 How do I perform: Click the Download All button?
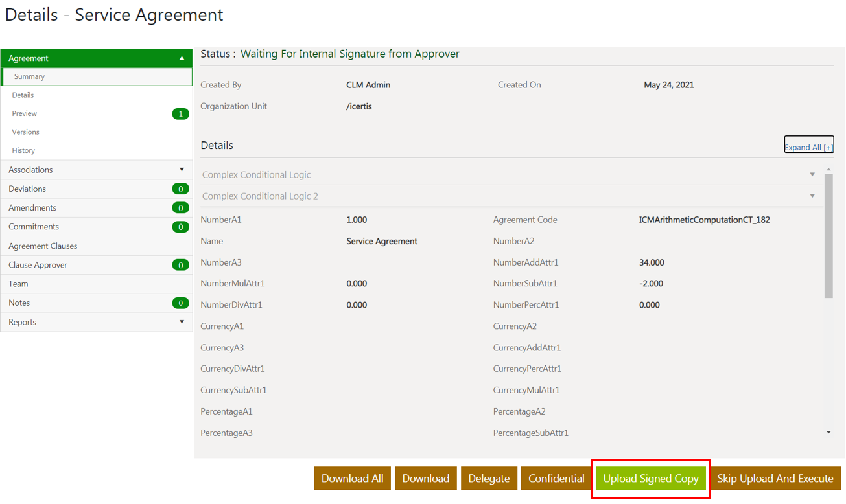click(x=353, y=479)
